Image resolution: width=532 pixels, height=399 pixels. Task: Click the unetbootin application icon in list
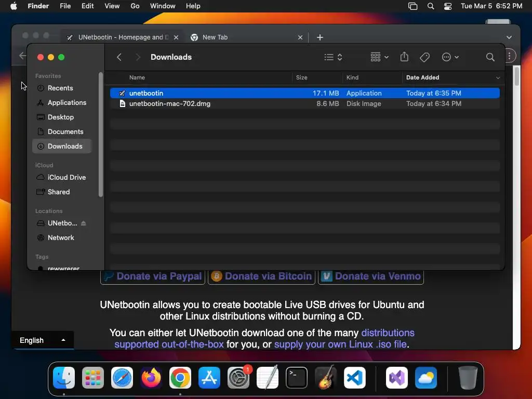[x=123, y=93]
